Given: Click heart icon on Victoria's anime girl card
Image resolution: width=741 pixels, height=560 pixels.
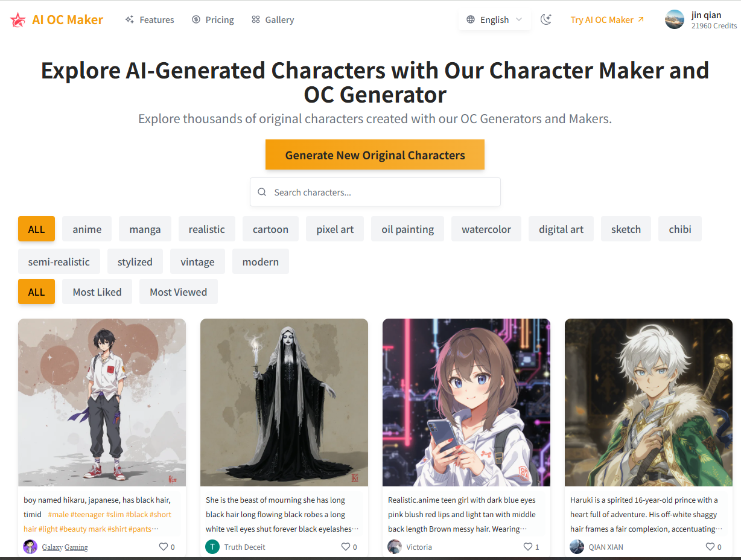Looking at the screenshot, I should tap(527, 547).
